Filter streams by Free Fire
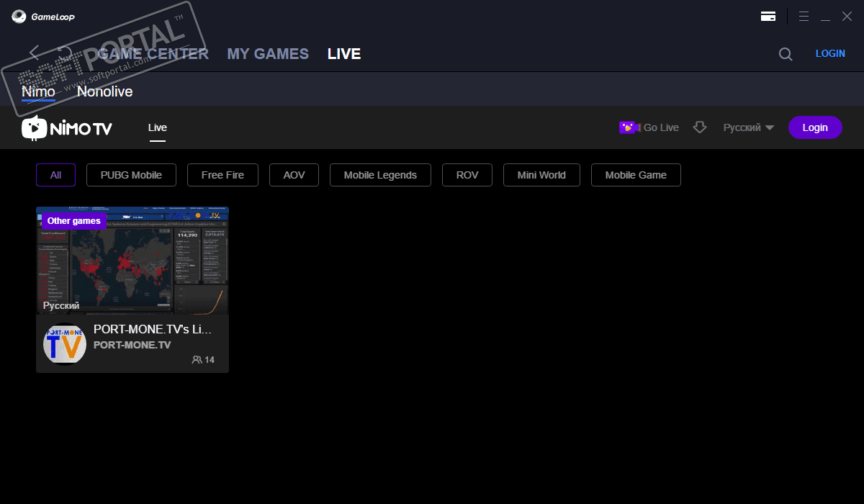864x504 pixels. (222, 175)
